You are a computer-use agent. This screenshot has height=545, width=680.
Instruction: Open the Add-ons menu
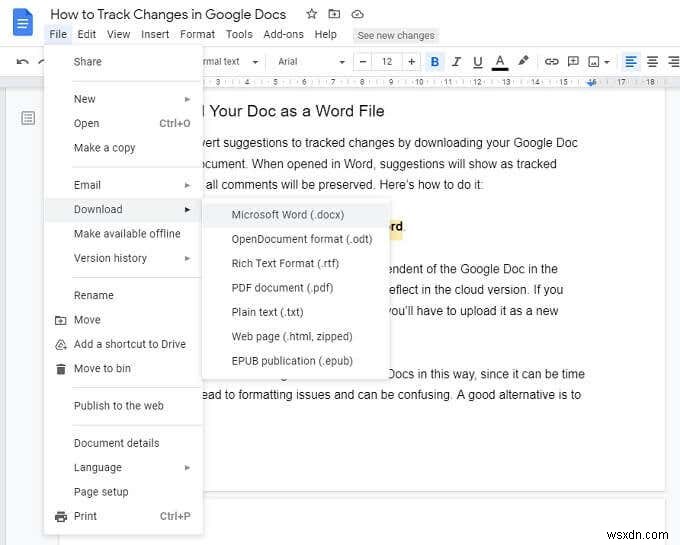tap(284, 34)
